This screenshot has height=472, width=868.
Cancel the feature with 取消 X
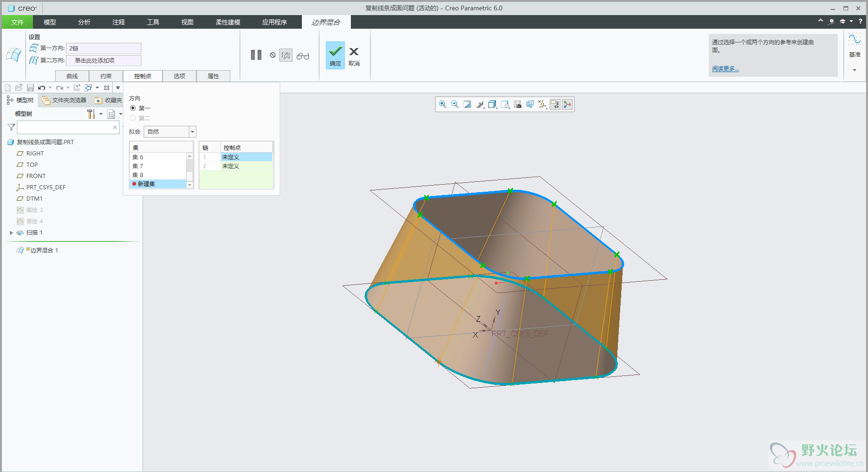pos(354,56)
